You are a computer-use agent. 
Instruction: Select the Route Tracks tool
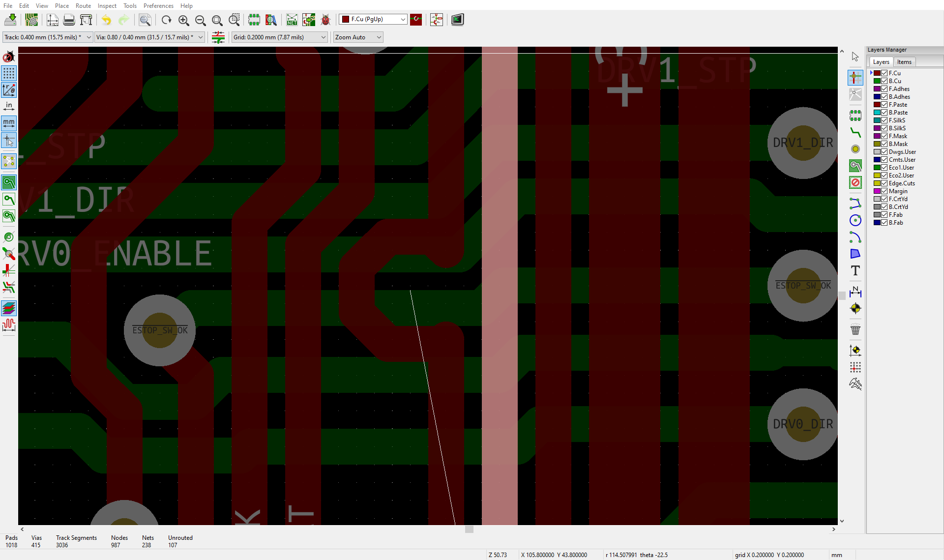point(855,132)
